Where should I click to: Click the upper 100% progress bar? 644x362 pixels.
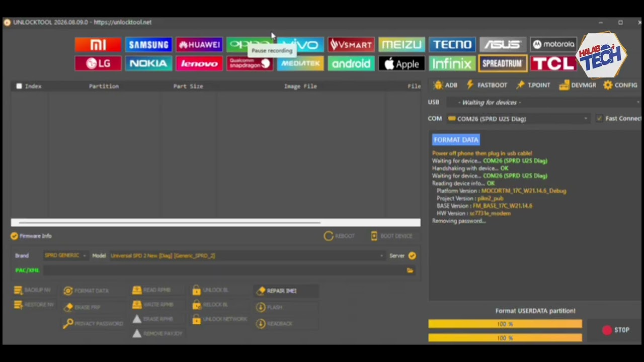click(505, 324)
